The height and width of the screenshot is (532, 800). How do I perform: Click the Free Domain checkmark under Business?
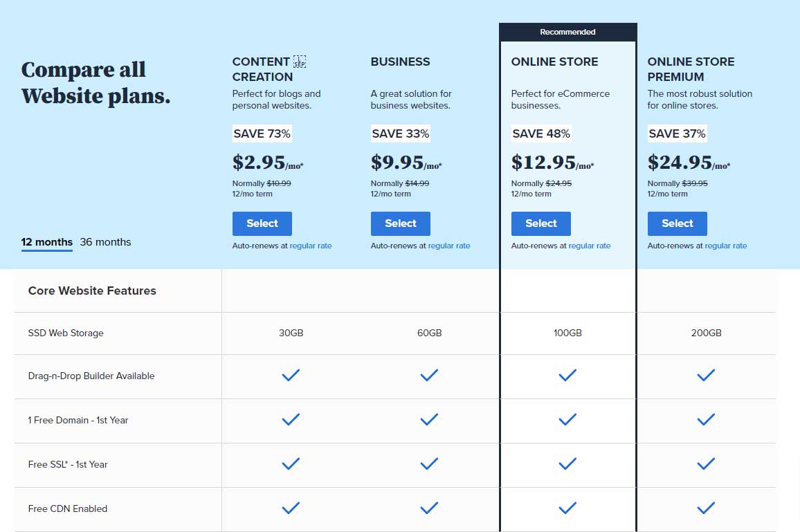click(x=429, y=419)
